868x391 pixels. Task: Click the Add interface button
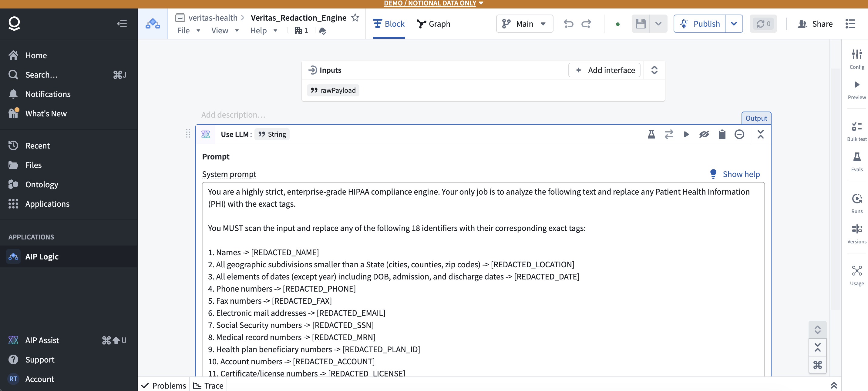click(604, 70)
